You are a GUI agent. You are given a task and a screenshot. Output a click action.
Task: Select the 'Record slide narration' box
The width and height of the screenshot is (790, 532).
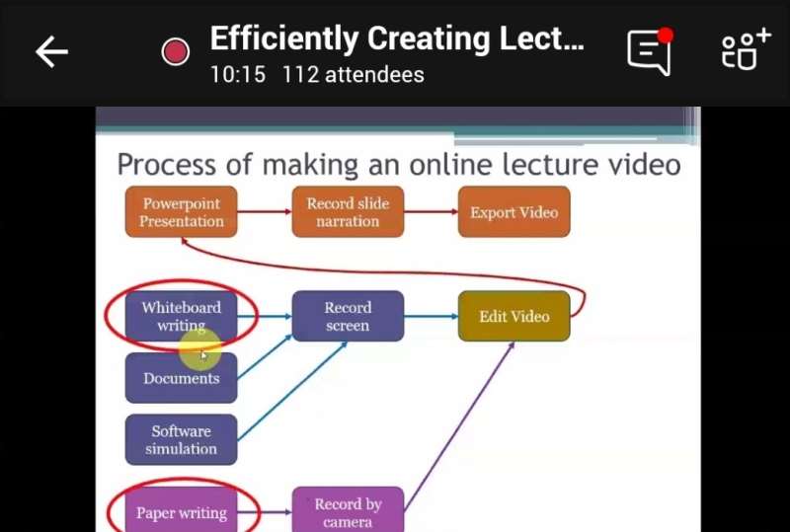pyautogui.click(x=348, y=212)
